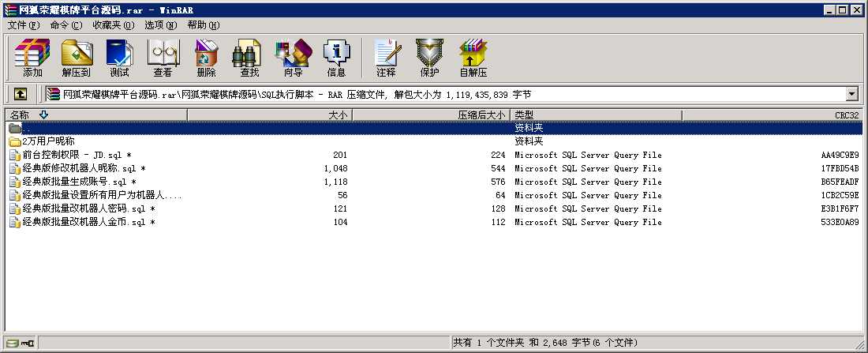Select file 经典版批量改机器人密码.sql
868x353 pixels.
pyautogui.click(x=88, y=208)
